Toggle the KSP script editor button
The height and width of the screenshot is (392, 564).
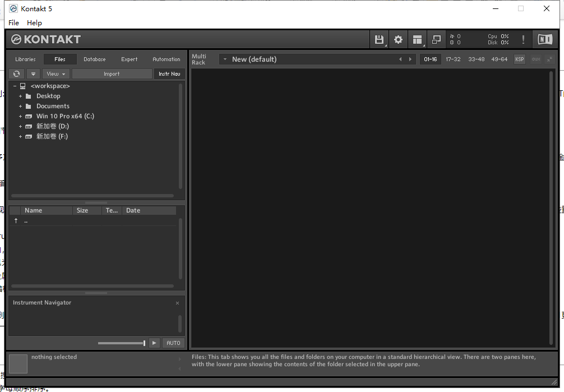point(520,59)
